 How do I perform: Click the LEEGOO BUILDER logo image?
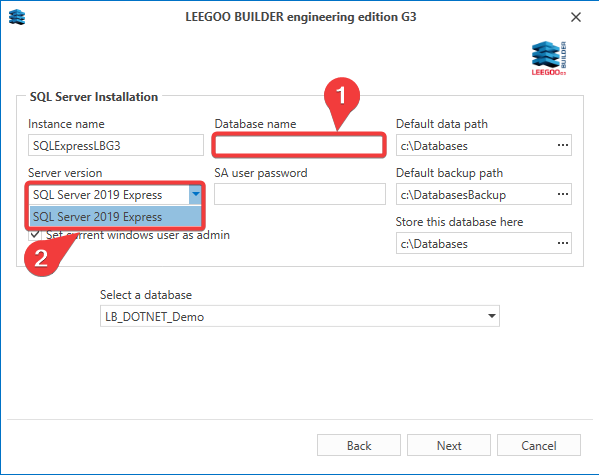click(x=549, y=58)
